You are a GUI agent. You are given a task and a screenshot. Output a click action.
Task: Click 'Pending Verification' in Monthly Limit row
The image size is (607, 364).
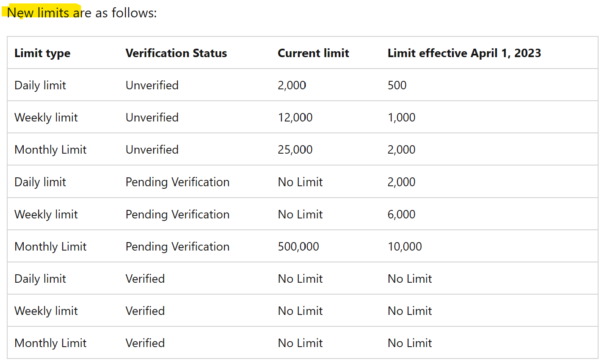click(x=177, y=246)
